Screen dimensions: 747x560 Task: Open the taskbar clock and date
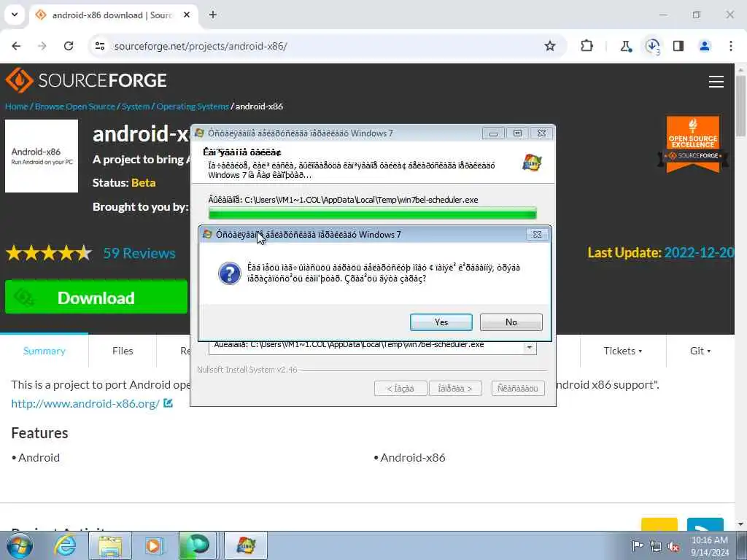709,546
